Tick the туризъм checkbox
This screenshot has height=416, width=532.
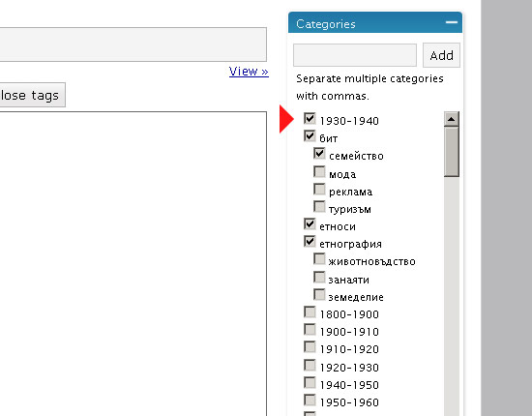tap(319, 207)
